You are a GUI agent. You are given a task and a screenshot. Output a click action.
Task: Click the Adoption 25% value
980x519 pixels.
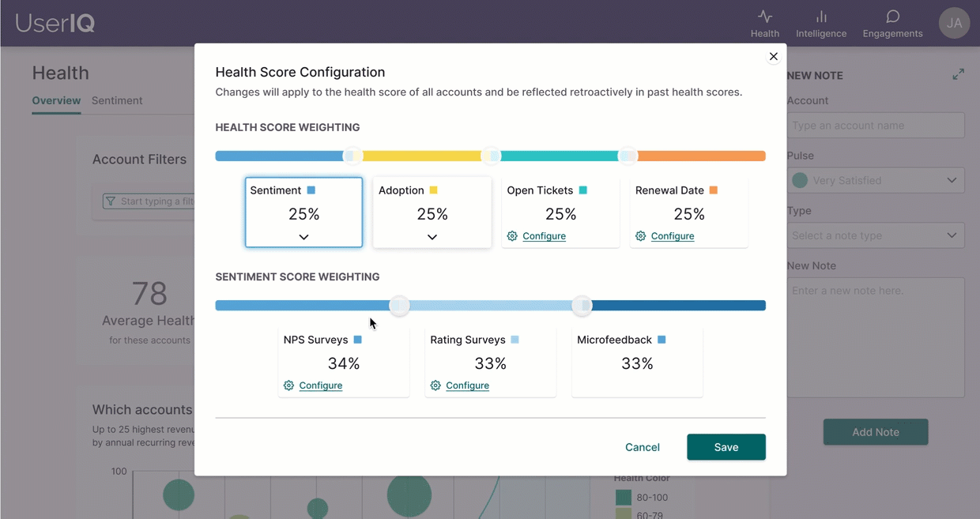click(x=432, y=214)
